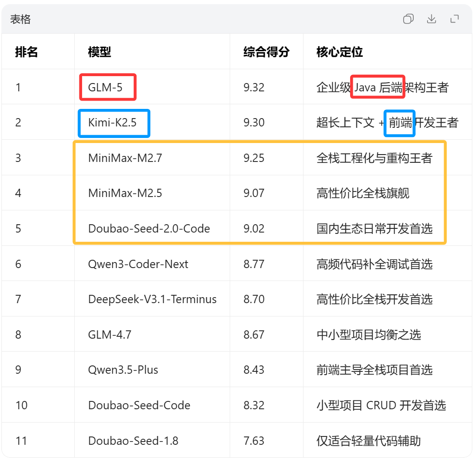Click the 表格 title label

pyautogui.click(x=21, y=19)
